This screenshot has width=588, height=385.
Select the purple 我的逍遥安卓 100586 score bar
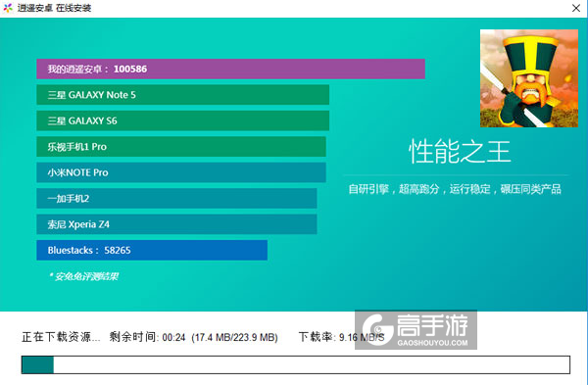click(x=230, y=69)
